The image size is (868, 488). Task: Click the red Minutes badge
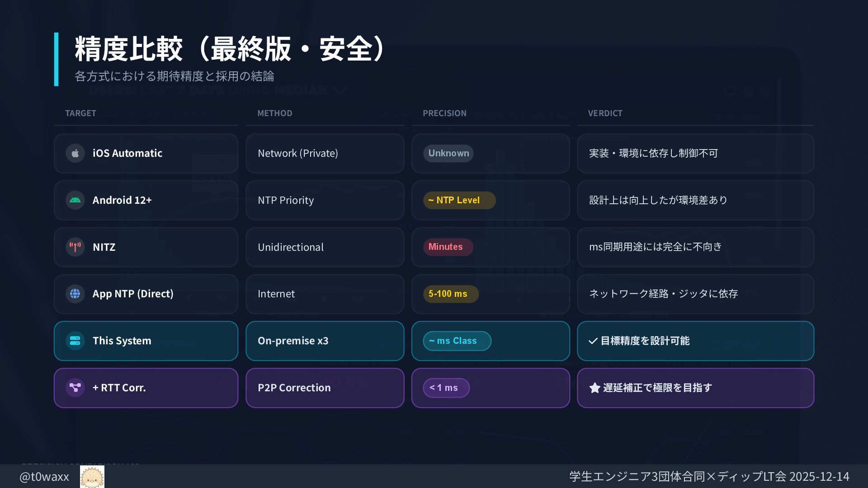448,247
